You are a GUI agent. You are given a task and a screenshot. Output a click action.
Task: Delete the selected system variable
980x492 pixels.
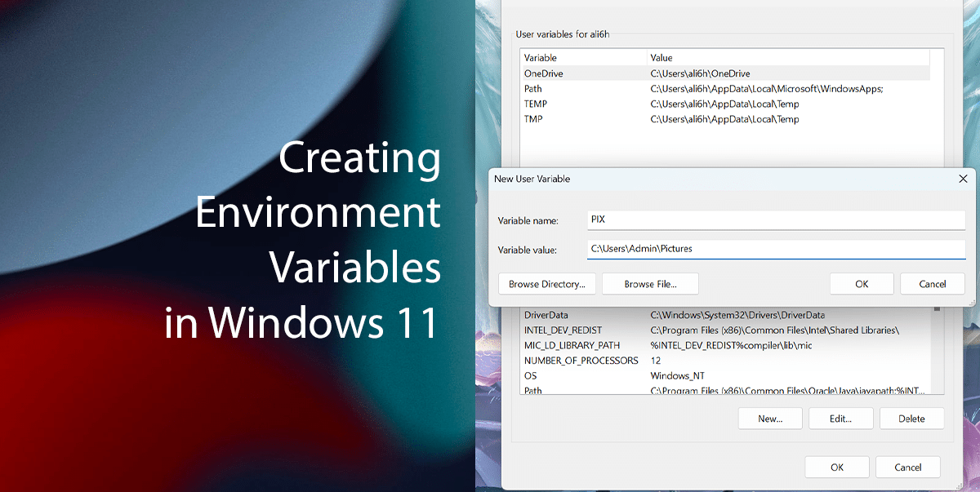tap(911, 418)
